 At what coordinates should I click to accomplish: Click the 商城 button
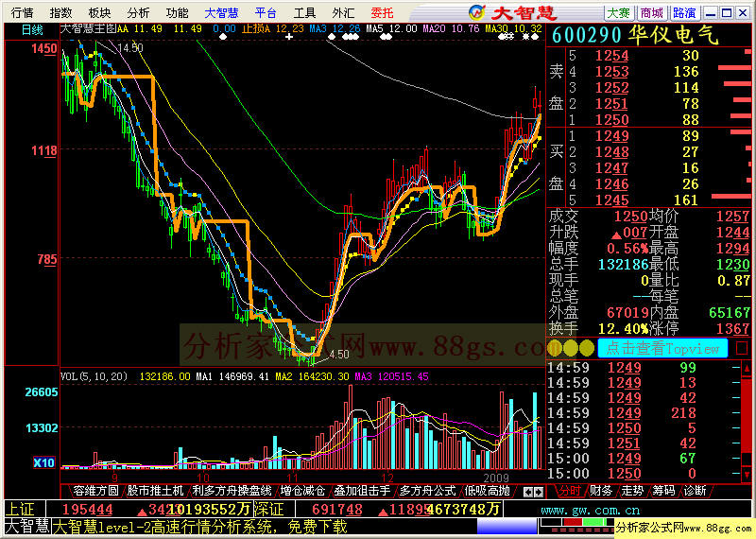coord(651,13)
